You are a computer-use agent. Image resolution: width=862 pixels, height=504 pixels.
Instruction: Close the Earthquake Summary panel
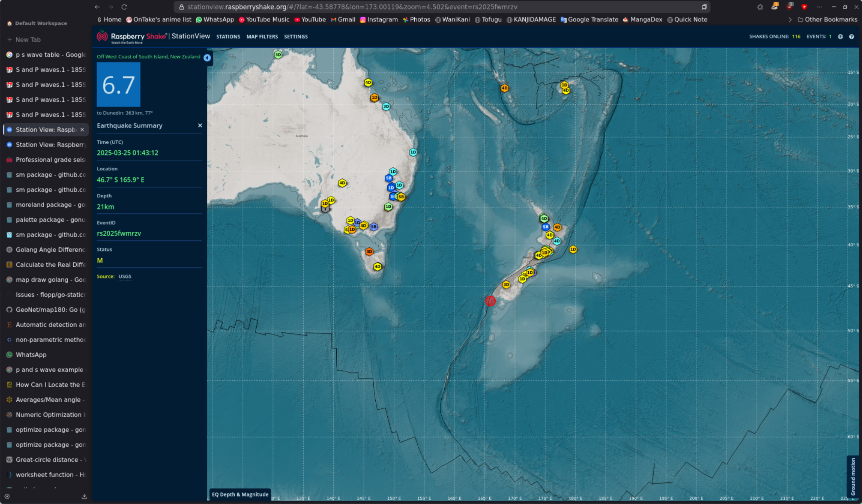pos(200,126)
